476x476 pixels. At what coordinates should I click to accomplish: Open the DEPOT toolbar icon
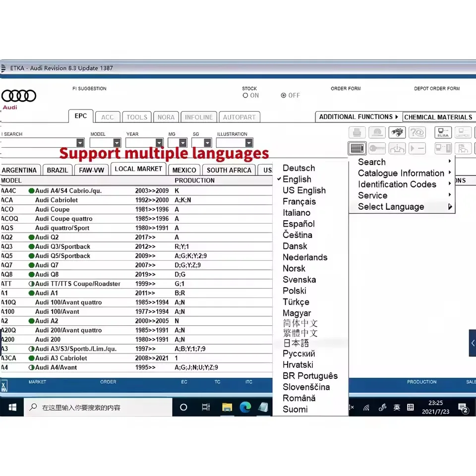463,133
